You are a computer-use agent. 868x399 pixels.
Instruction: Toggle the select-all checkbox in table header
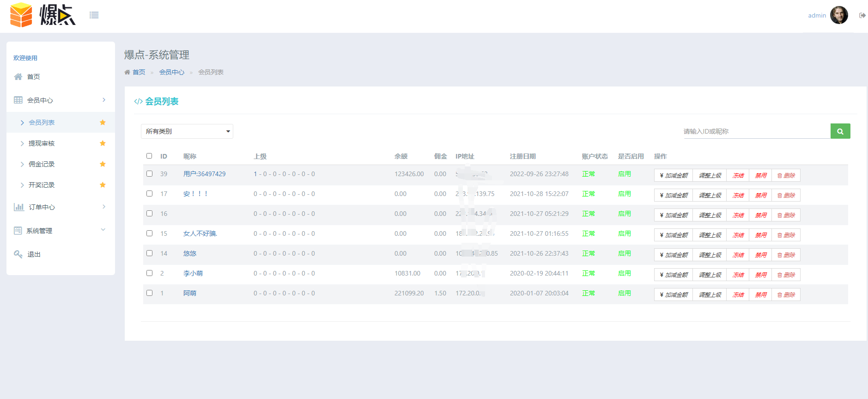pos(149,156)
